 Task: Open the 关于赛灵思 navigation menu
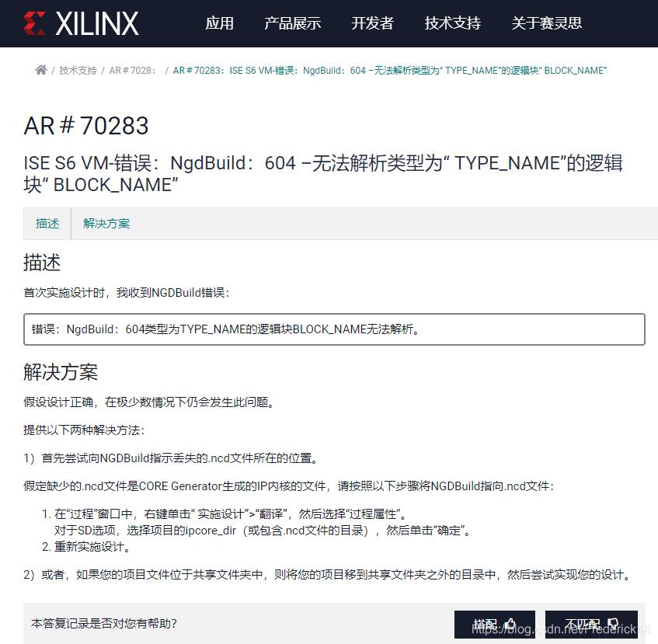tap(546, 23)
